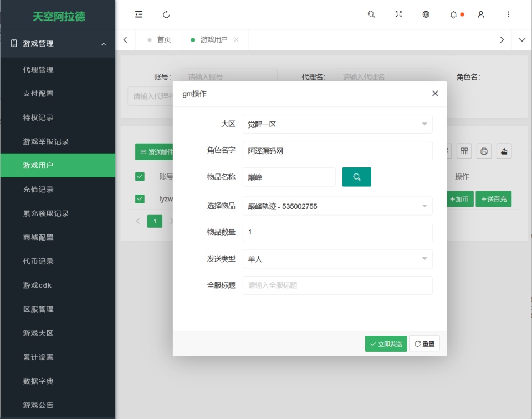Toggle the checkbox for account lyzw row
Viewport: 532px width, 419px height.
139,199
